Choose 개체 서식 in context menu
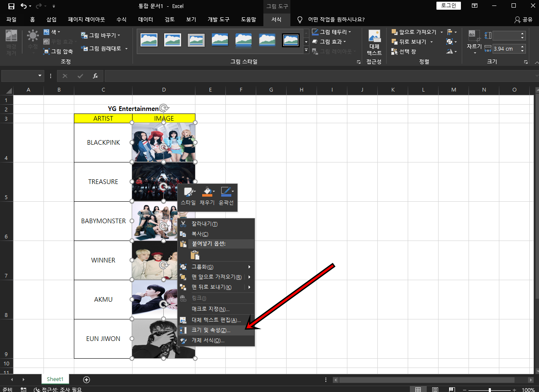Image resolution: width=539 pixels, height=392 pixels. tap(216, 340)
